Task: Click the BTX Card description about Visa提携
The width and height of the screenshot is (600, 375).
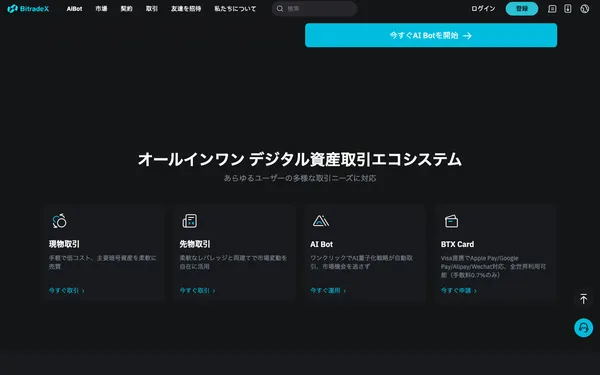Action: click(x=493, y=266)
